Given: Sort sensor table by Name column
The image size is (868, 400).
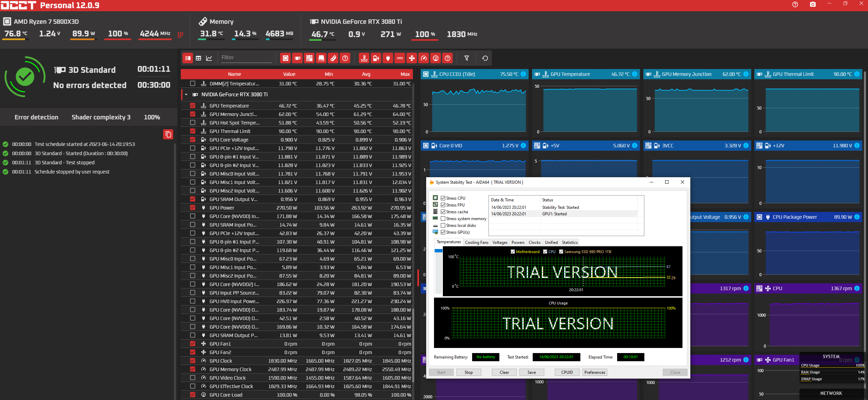Looking at the screenshot, I should pyautogui.click(x=234, y=74).
